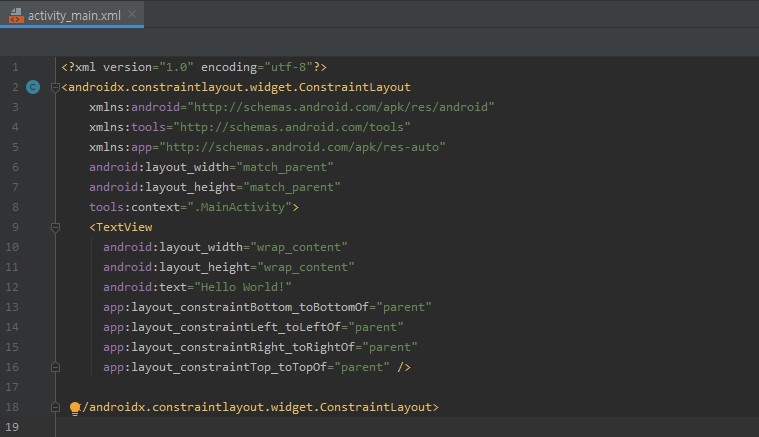The height and width of the screenshot is (437, 759).
Task: Collapse the ConstraintLayout fold marker on line 2
Action: pos(56,87)
